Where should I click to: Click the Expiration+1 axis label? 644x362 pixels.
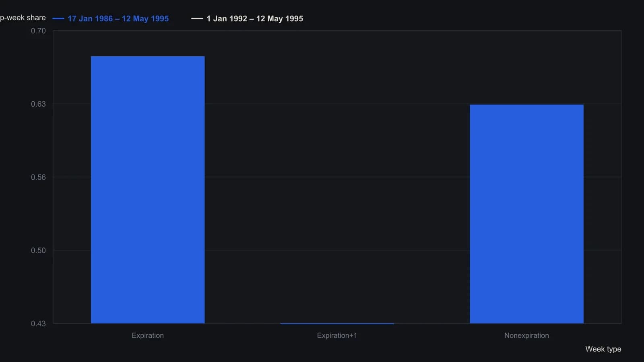click(337, 335)
